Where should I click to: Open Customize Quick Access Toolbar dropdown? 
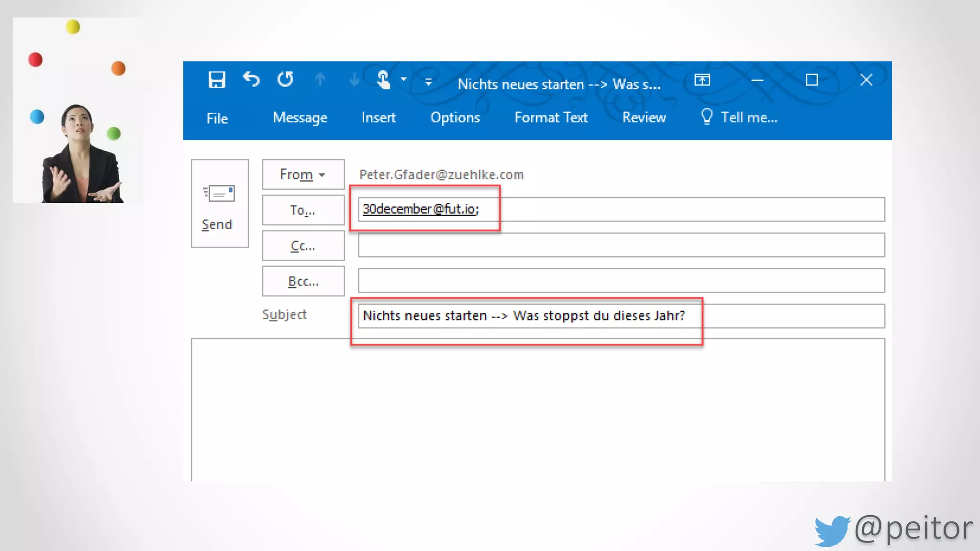(x=428, y=82)
